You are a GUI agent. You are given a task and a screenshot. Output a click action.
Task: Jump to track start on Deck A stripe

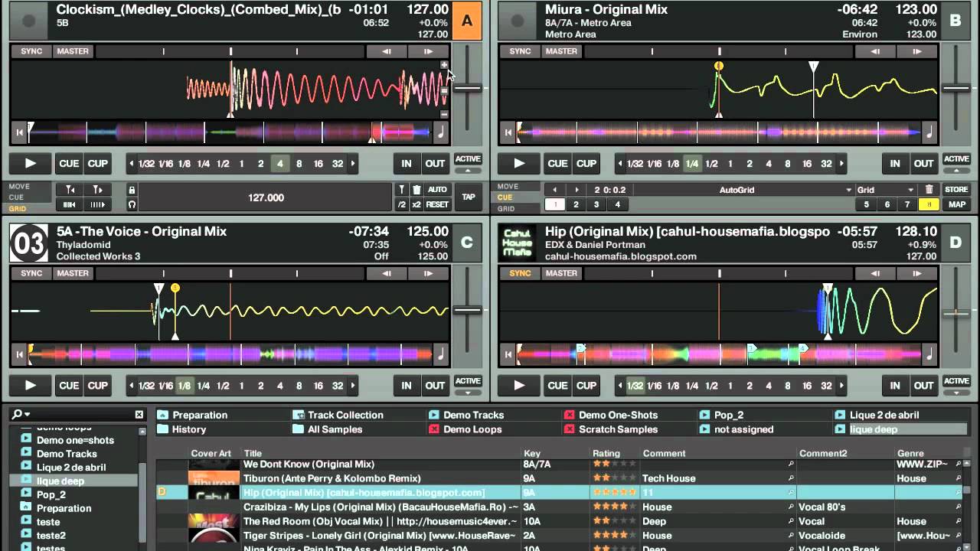click(x=19, y=132)
